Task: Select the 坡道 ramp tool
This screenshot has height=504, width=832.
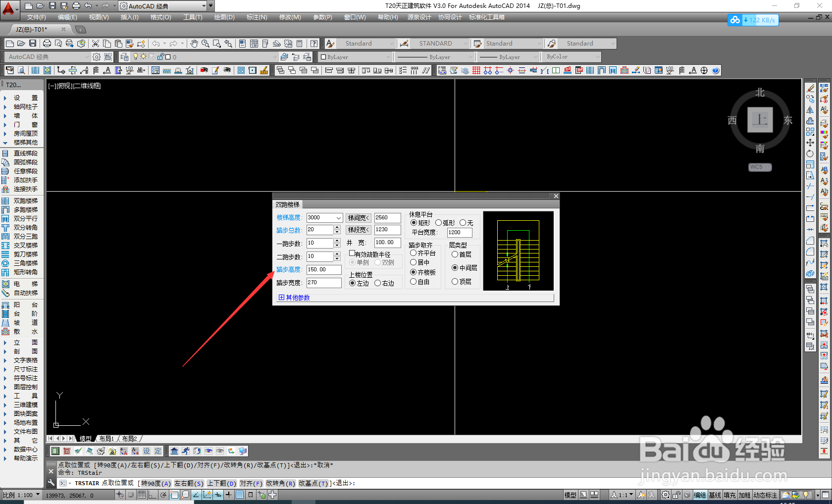Action: pyautogui.click(x=20, y=323)
